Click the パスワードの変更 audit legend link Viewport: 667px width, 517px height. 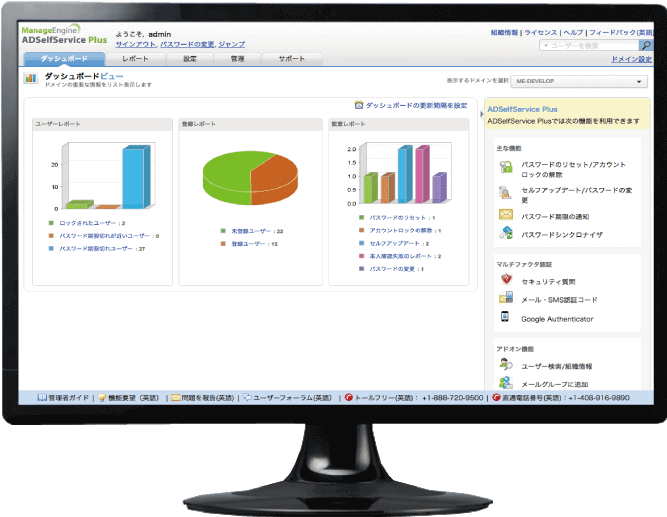pyautogui.click(x=392, y=269)
